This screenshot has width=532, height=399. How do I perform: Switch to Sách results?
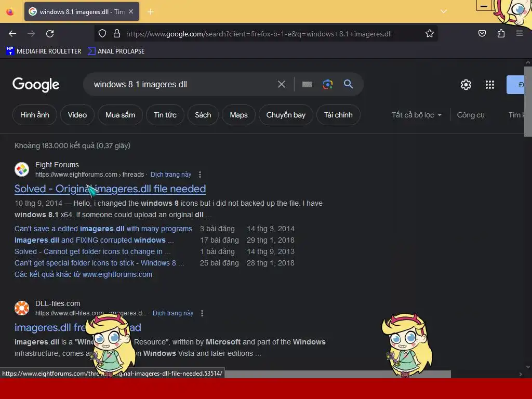pyautogui.click(x=203, y=115)
